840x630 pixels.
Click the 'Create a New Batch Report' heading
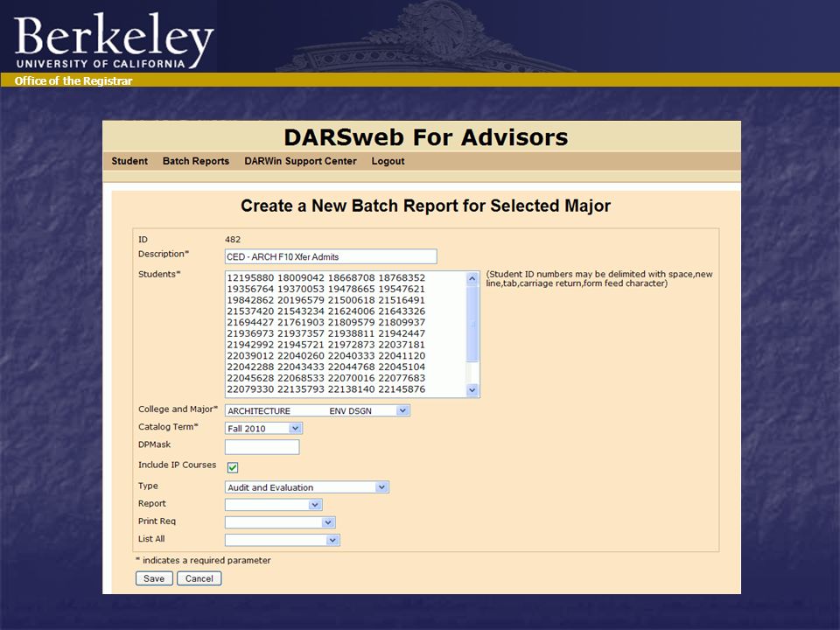pos(425,206)
